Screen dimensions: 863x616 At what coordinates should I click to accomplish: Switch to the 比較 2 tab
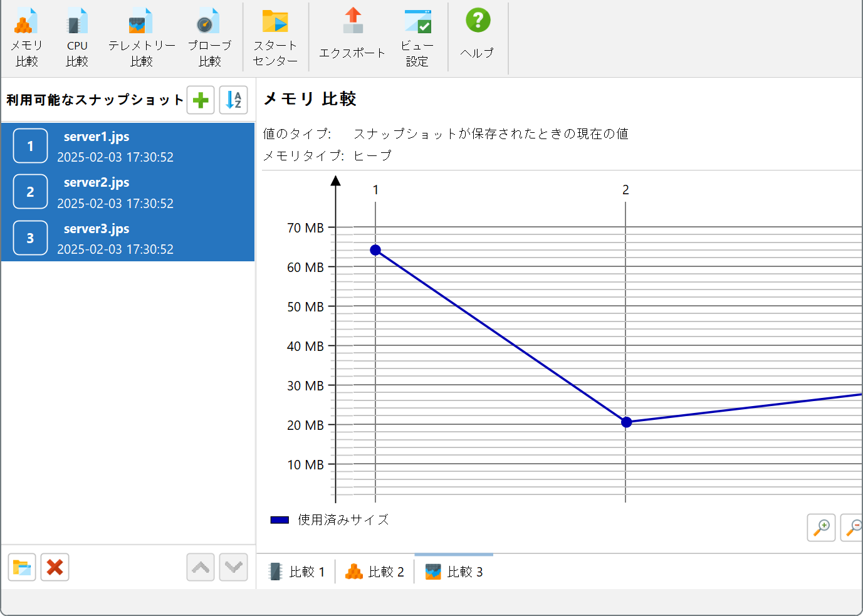375,572
